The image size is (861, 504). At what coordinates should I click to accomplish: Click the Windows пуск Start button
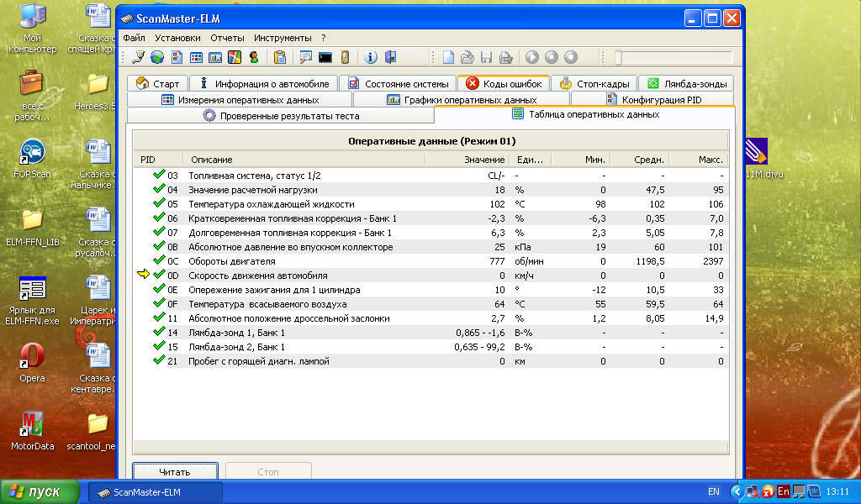pyautogui.click(x=40, y=492)
